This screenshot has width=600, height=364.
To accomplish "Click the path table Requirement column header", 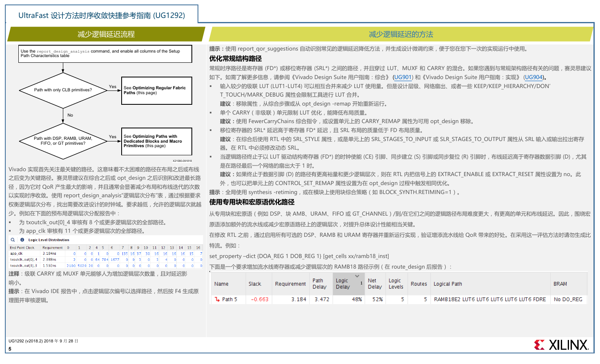I will click(290, 284).
